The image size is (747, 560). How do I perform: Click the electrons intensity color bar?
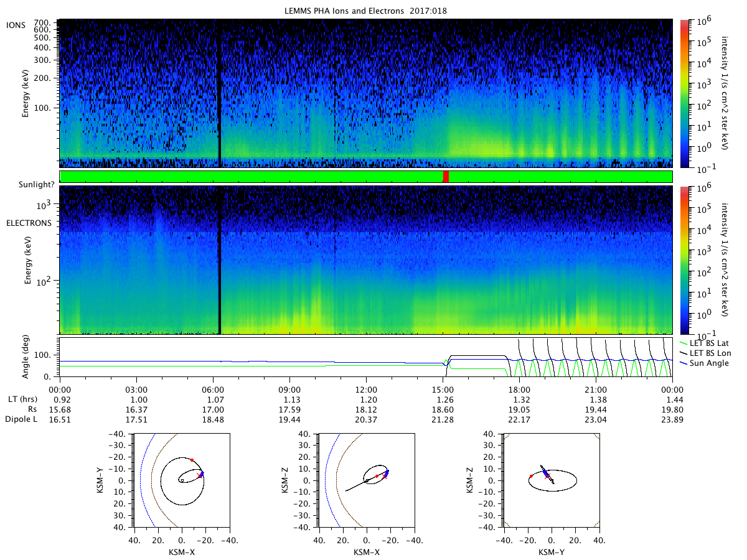(684, 260)
